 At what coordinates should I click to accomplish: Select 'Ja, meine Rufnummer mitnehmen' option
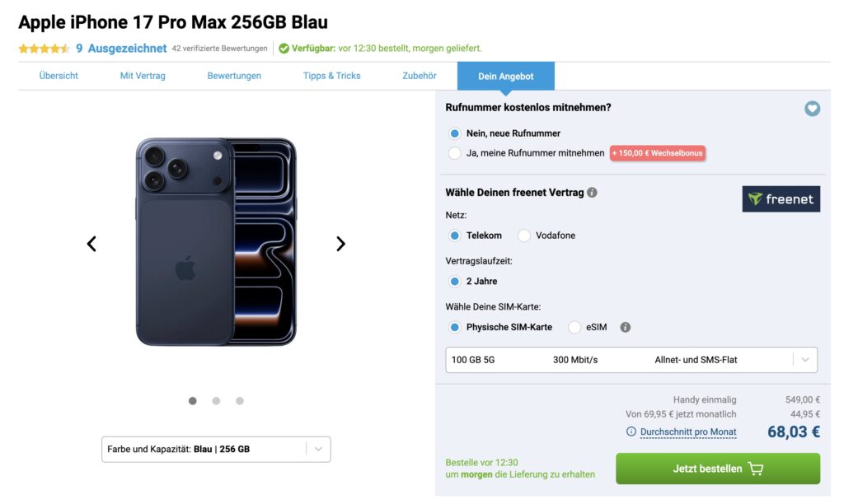pyautogui.click(x=455, y=153)
